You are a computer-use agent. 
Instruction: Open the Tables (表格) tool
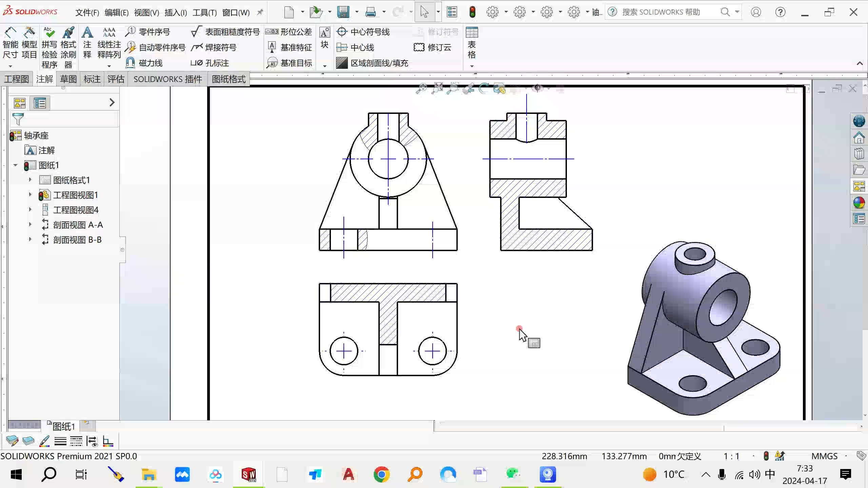(x=472, y=43)
